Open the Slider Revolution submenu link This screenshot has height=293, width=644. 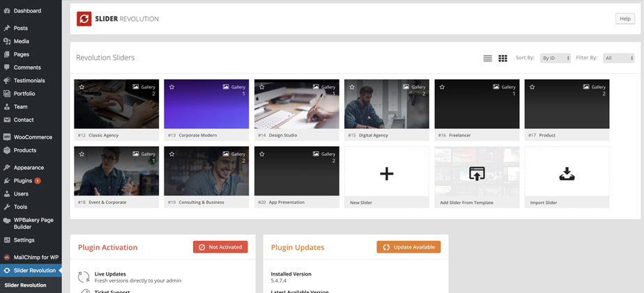click(x=26, y=285)
